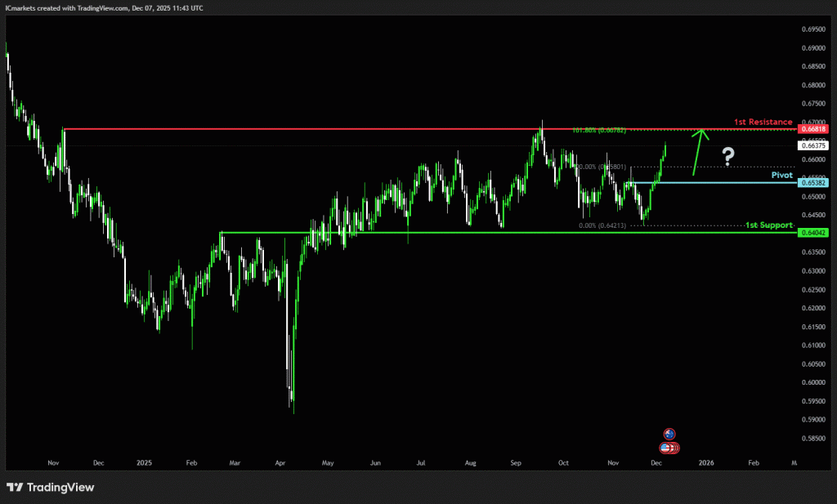Click the green 0.64042 support price label
Viewport: 837px width, 504px height.
click(814, 233)
